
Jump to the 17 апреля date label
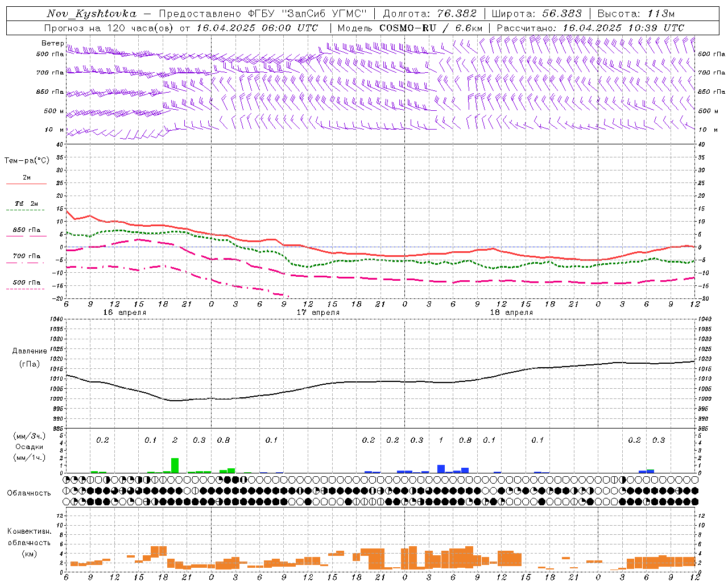pyautogui.click(x=318, y=313)
